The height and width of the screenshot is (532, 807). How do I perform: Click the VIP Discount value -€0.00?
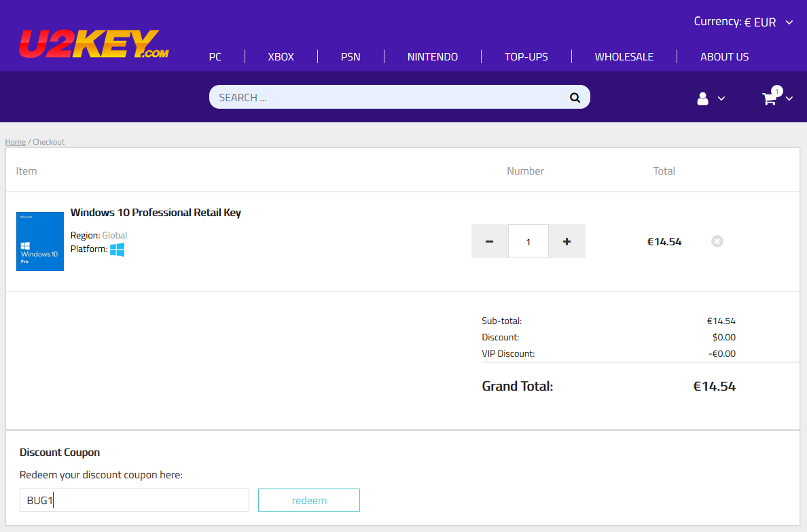click(x=722, y=354)
